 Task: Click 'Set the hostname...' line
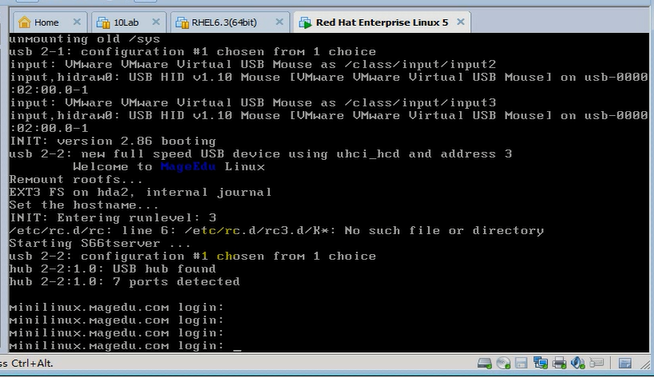pos(84,205)
